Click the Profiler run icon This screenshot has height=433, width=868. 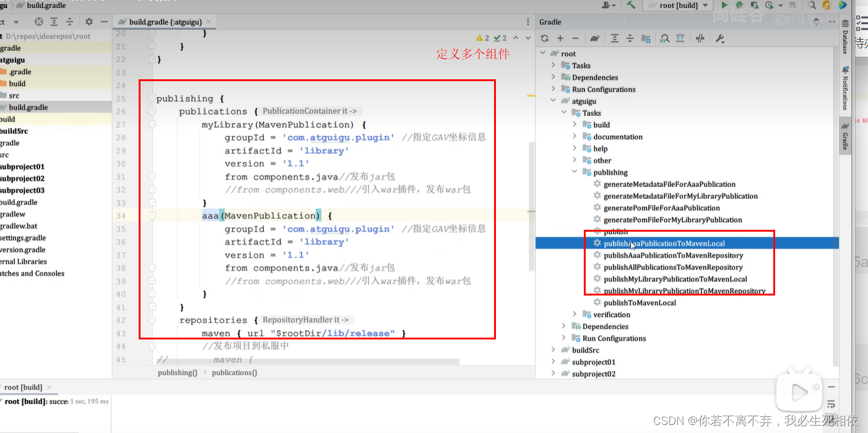(x=768, y=5)
